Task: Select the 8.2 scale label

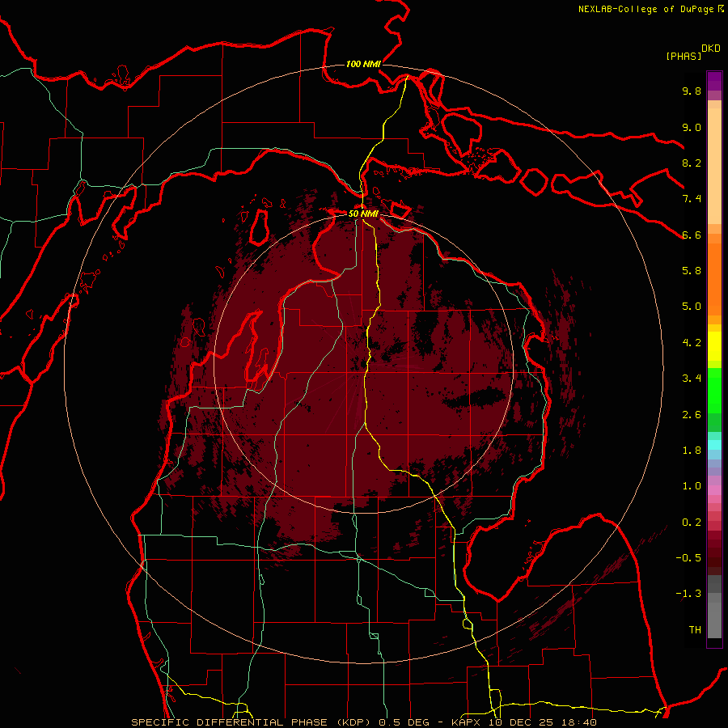Action: click(x=692, y=163)
